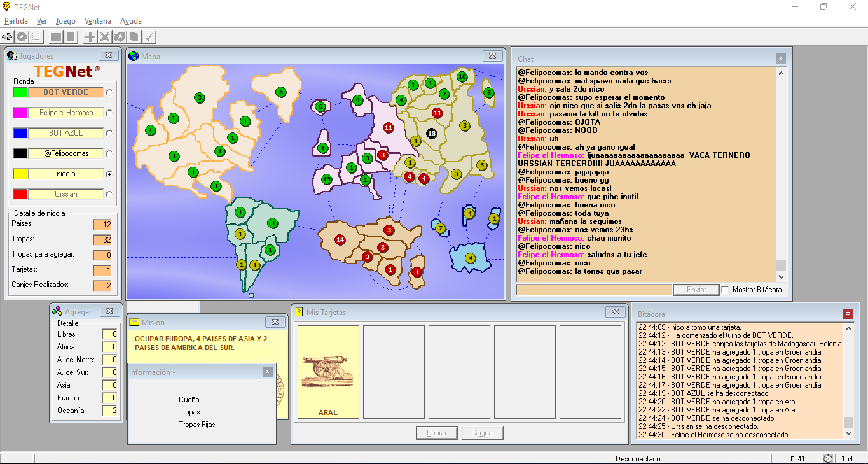Image resolution: width=868 pixels, height=464 pixels.
Task: Click the connect to server toolbar icon
Action: 8,37
